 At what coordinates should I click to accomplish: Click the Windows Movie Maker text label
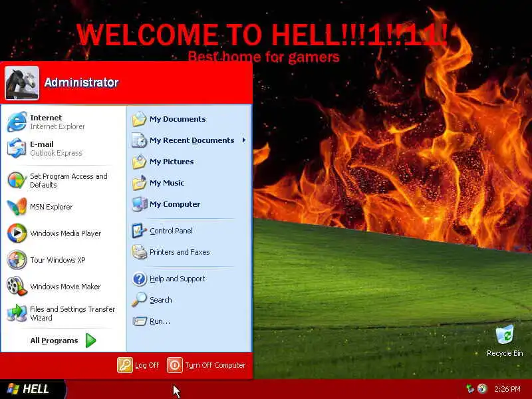click(65, 287)
